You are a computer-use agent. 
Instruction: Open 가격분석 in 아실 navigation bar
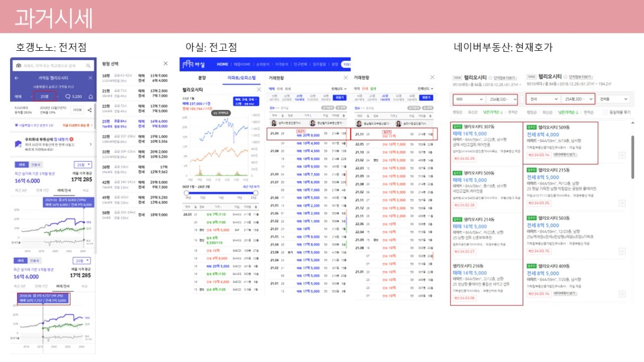282,64
